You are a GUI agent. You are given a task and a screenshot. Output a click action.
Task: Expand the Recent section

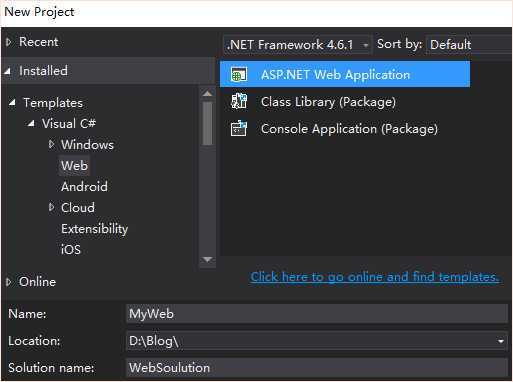pos(9,42)
